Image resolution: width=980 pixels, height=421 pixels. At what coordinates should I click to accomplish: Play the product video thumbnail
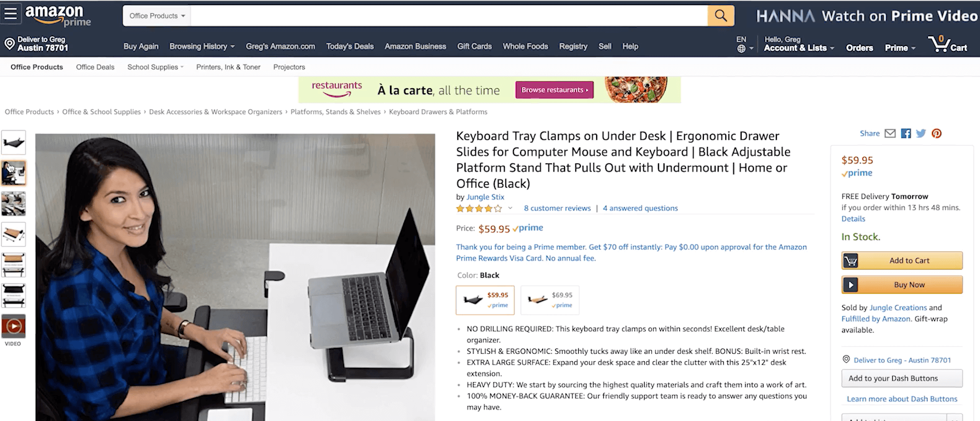(14, 327)
